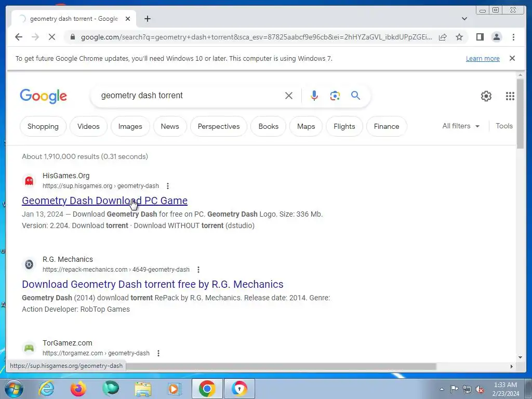
Task: Open Chrome profile avatar
Action: coord(497,37)
